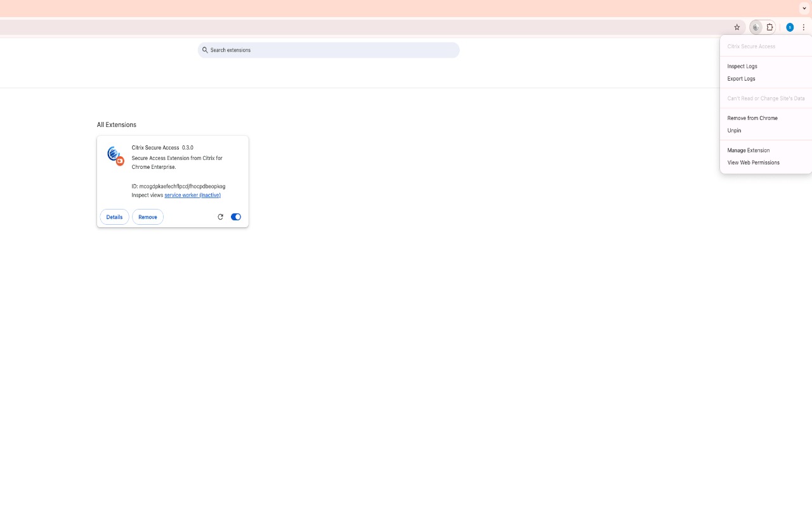Expand the chevron at the top right corner
Screen dimensions: 812x508
(x=804, y=8)
